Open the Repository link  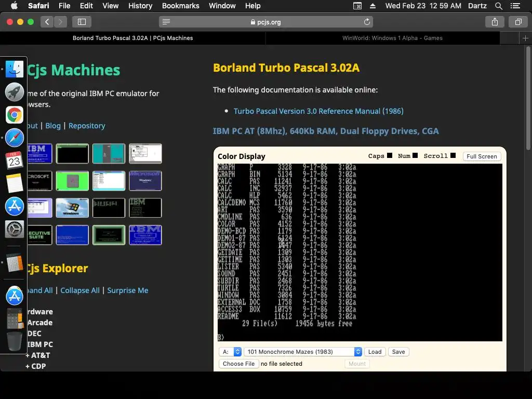(87, 126)
